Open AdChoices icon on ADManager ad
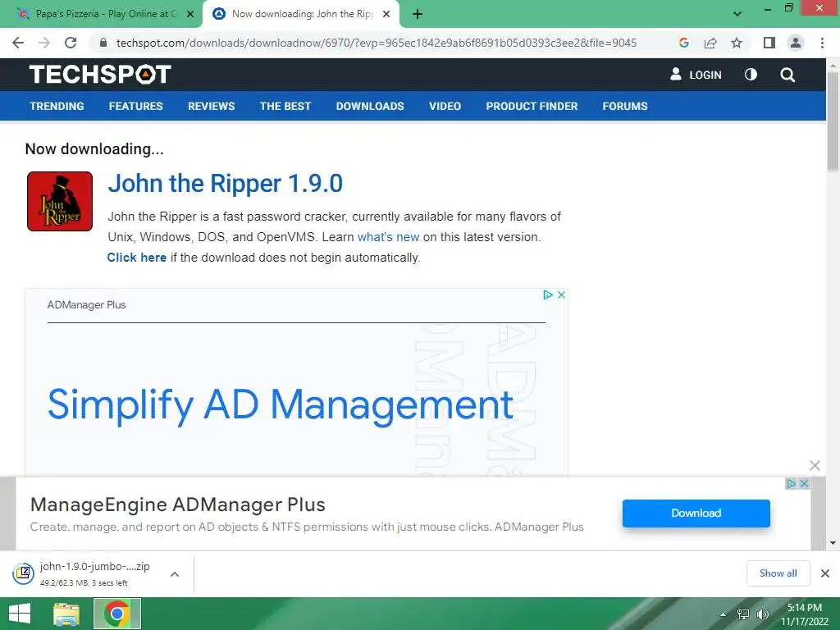 pos(547,294)
